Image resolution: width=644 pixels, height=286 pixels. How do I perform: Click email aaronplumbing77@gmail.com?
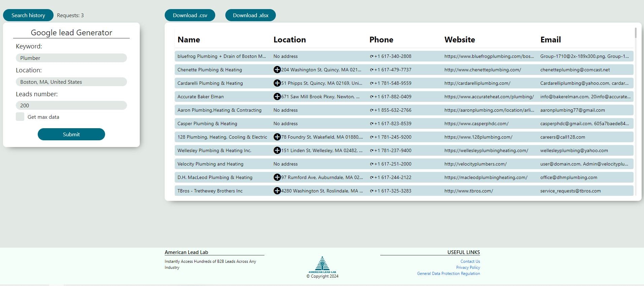[x=573, y=110]
